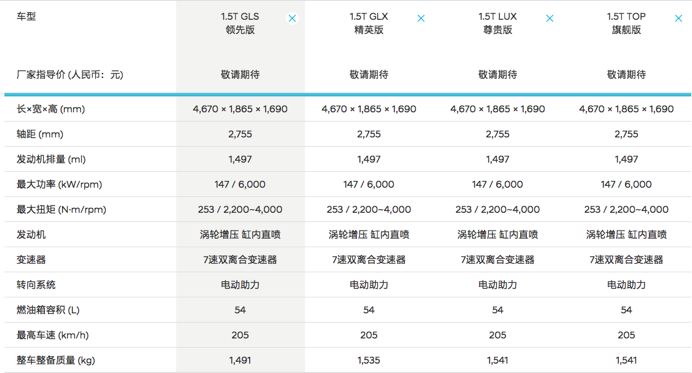
Task: Select the 1.5T LUX 尊贵版 header
Action: [497, 23]
